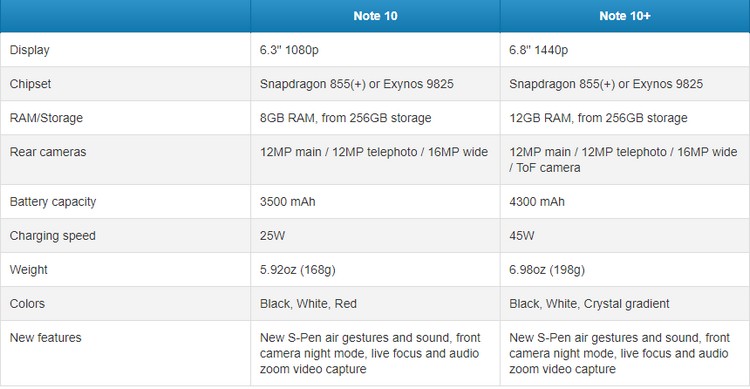Image resolution: width=750 pixels, height=389 pixels.
Task: Select the Weight row label
Action: pyautogui.click(x=29, y=269)
